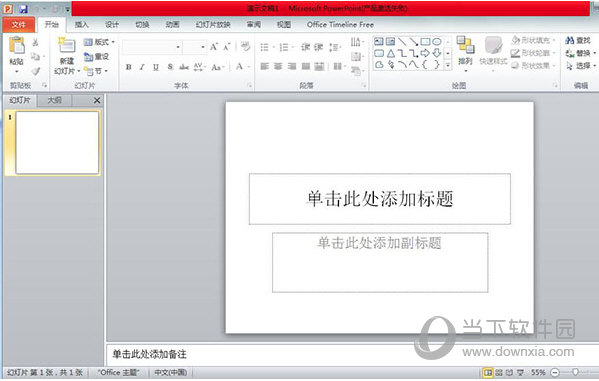Click the zoom slider handle
599x381 pixels.
click(575, 372)
